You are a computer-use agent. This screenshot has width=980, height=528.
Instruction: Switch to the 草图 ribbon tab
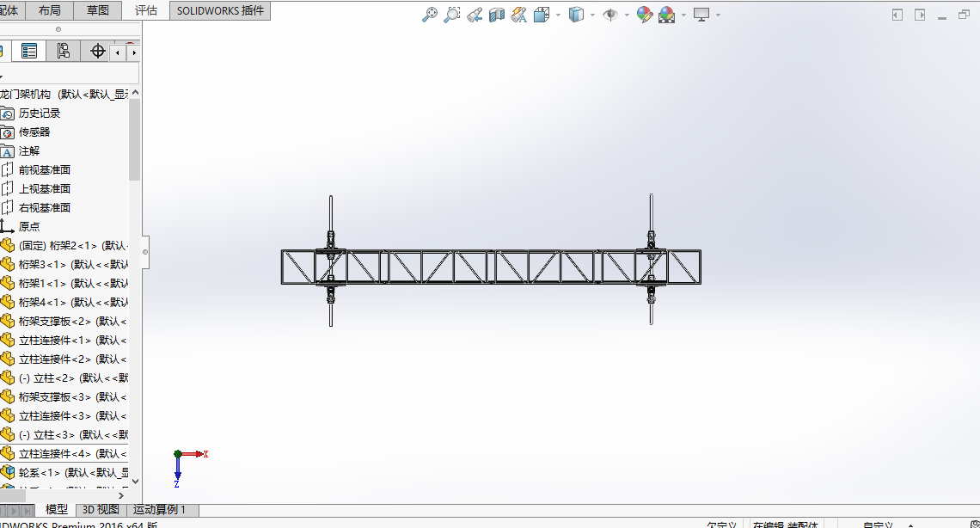pos(97,10)
